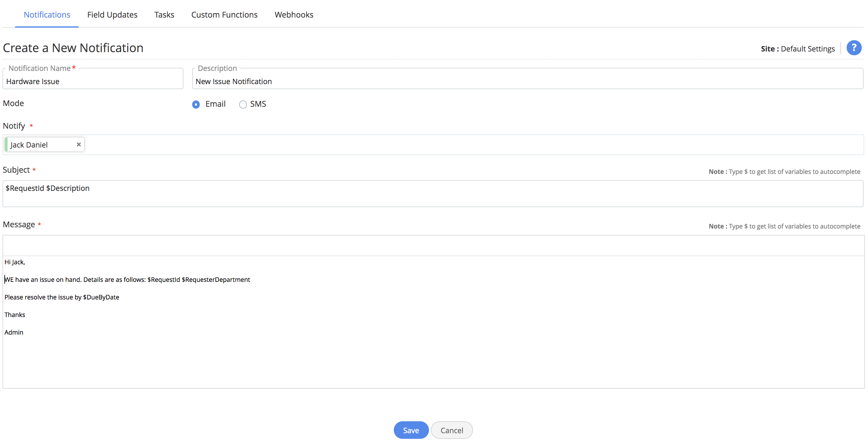Click the Notifications tab

[x=47, y=15]
